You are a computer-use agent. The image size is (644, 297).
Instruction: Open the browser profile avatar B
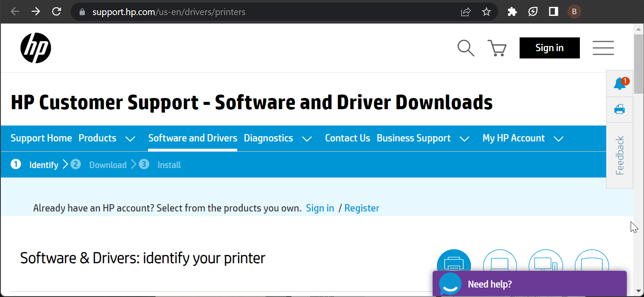[574, 12]
